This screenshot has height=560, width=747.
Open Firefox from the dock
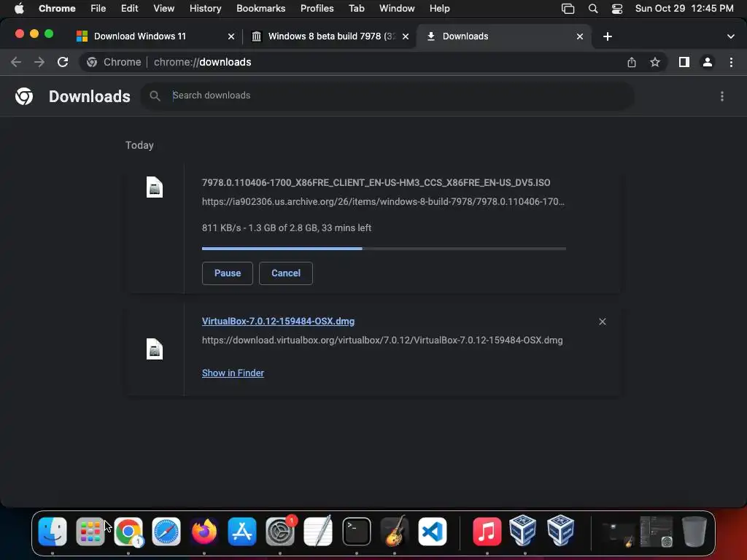click(x=204, y=532)
